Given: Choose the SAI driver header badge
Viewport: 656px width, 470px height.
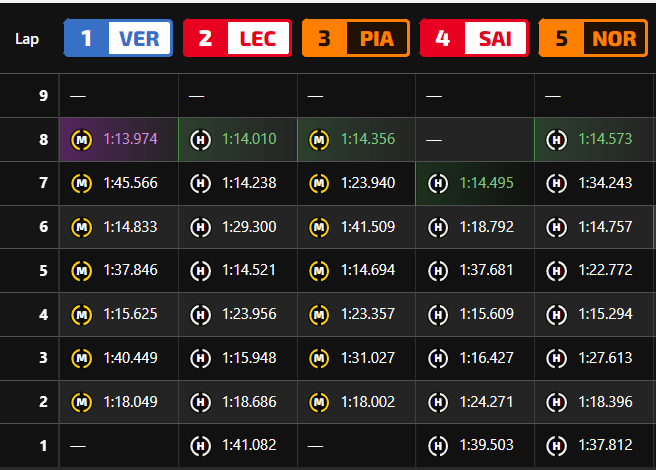Looking at the screenshot, I should [x=475, y=39].
